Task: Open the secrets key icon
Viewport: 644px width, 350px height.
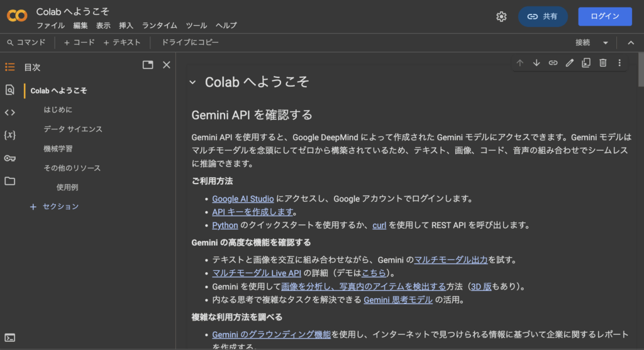Action: coord(9,158)
